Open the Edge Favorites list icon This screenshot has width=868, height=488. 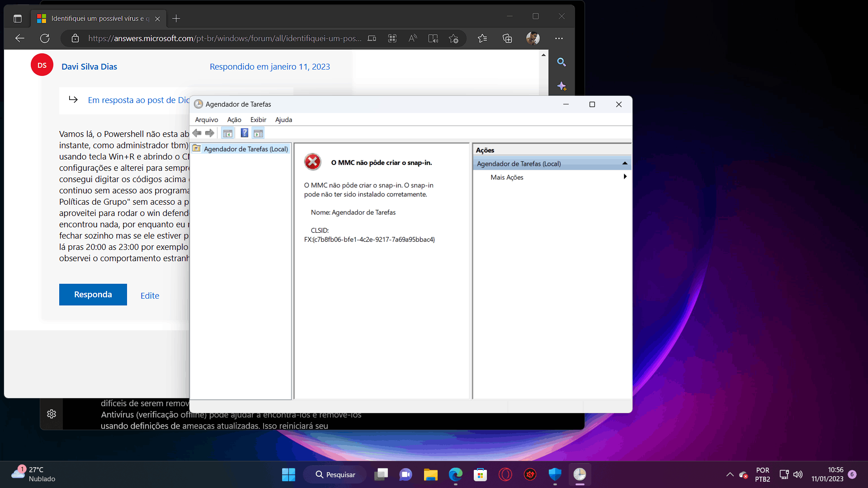(x=482, y=38)
